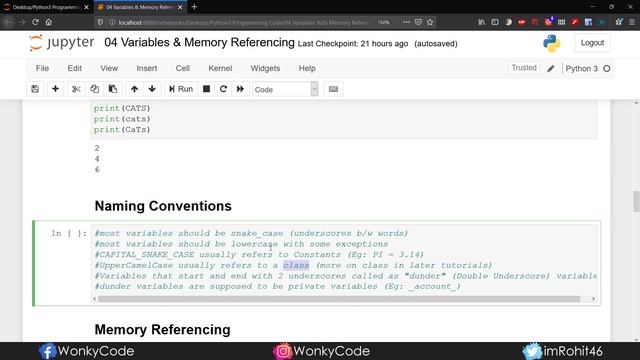The image size is (640, 360).
Task: Open the Kernel menu
Action: 220,68
